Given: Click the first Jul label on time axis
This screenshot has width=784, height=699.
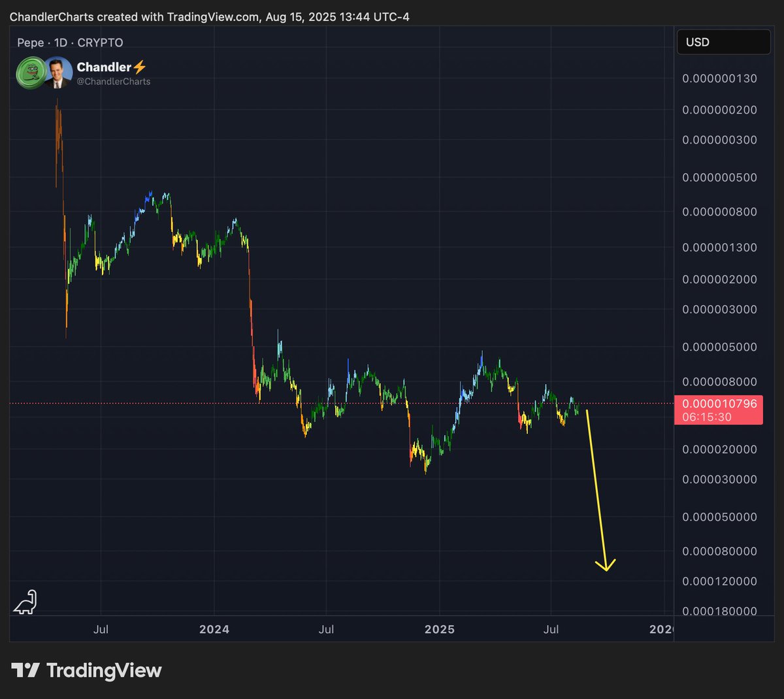Looking at the screenshot, I should pos(101,629).
